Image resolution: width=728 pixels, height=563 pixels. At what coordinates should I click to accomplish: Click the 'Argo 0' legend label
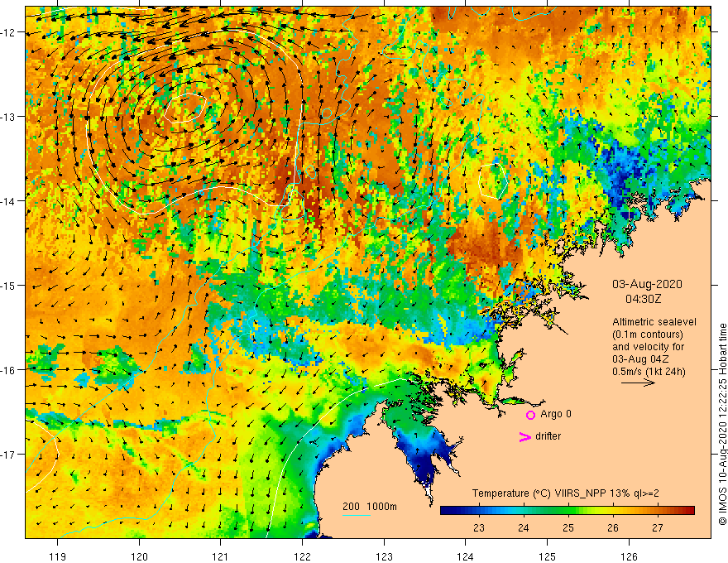click(556, 414)
